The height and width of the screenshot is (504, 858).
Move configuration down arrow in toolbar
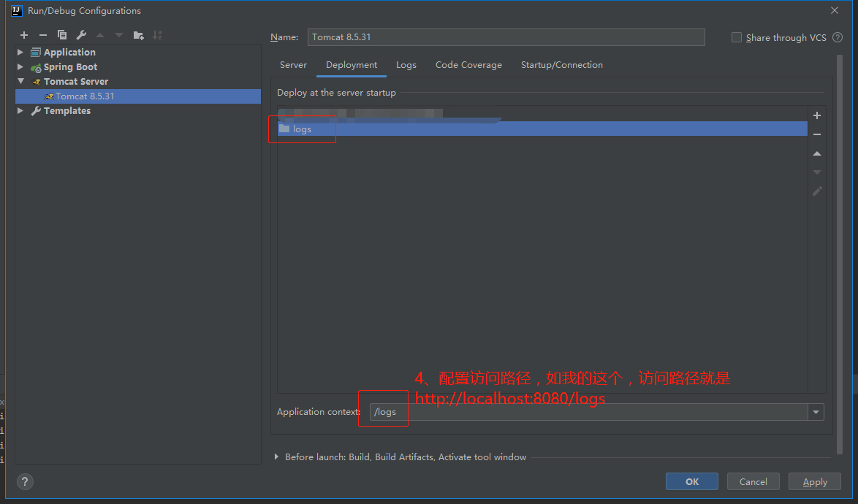[118, 35]
